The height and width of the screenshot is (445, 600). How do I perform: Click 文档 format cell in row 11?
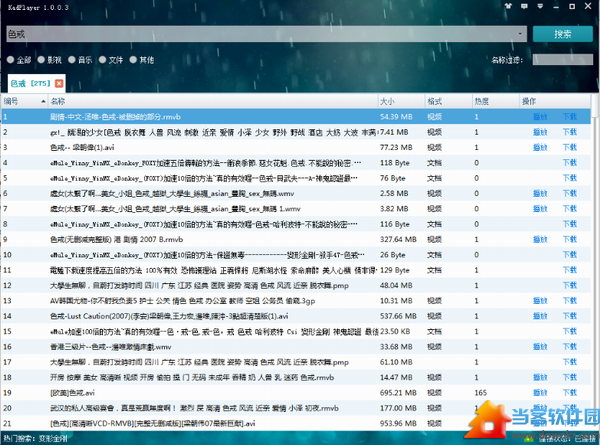pos(434,270)
